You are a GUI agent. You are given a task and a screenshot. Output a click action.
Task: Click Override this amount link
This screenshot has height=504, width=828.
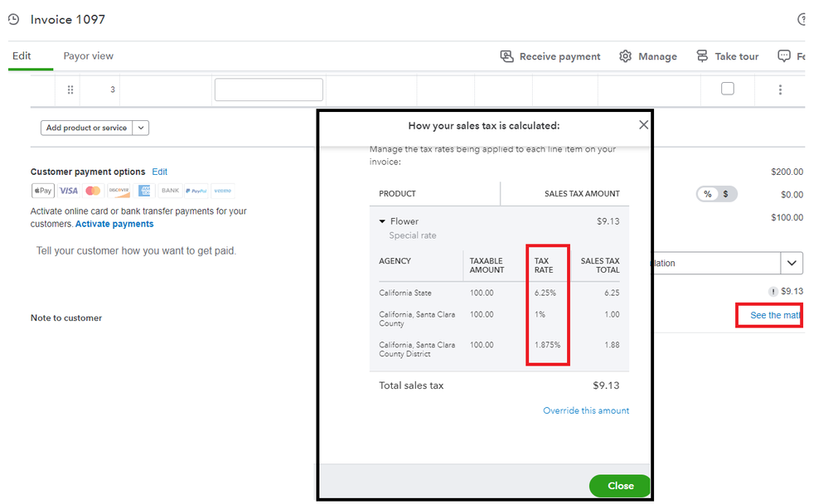click(586, 410)
